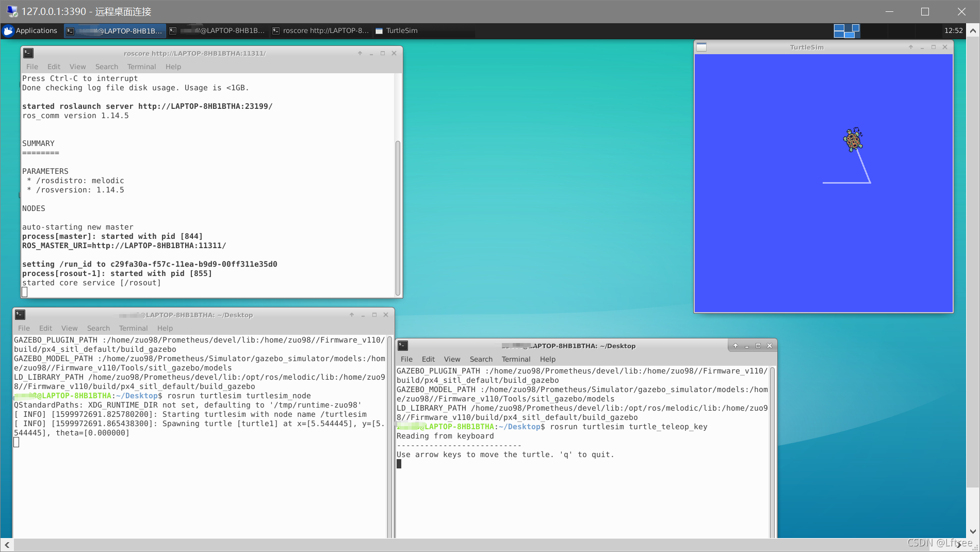Open Edit menu in turtlesim_node terminal

(x=45, y=328)
